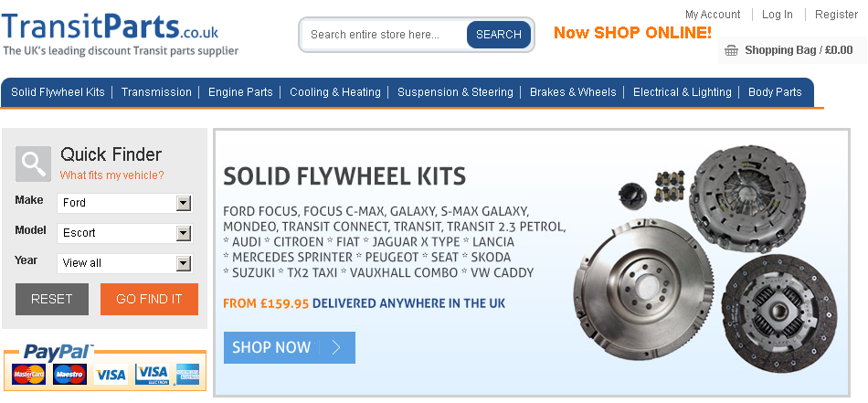This screenshot has height=403, width=868.
Task: Click the shopping bag basket icon
Action: tap(731, 50)
